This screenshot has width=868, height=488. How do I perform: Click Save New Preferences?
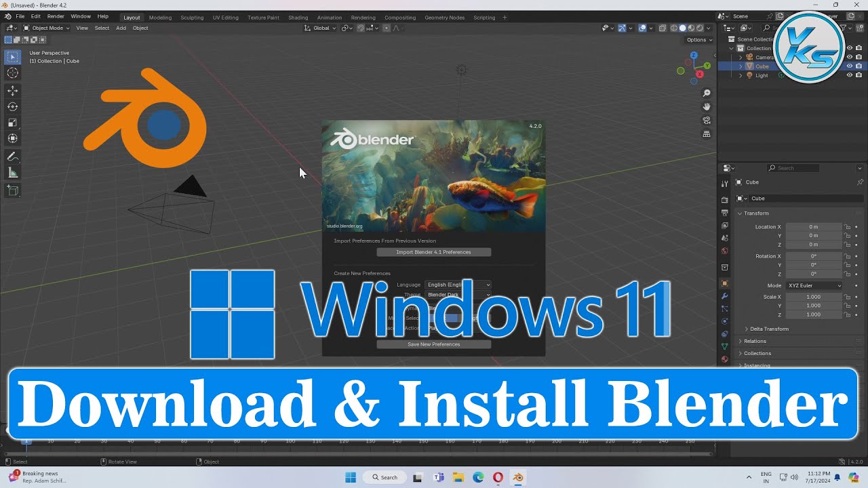tap(433, 344)
